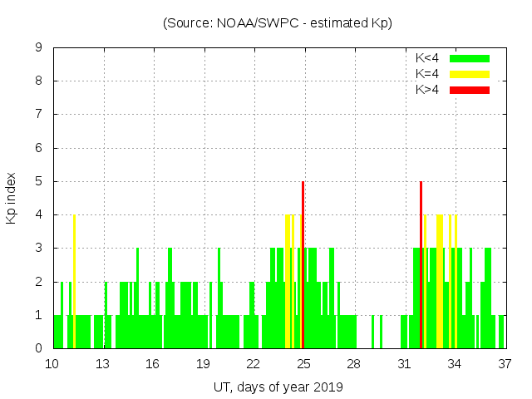Click the green K<4 legend swatch
Viewport: 532px width, 399px height.
click(469, 58)
